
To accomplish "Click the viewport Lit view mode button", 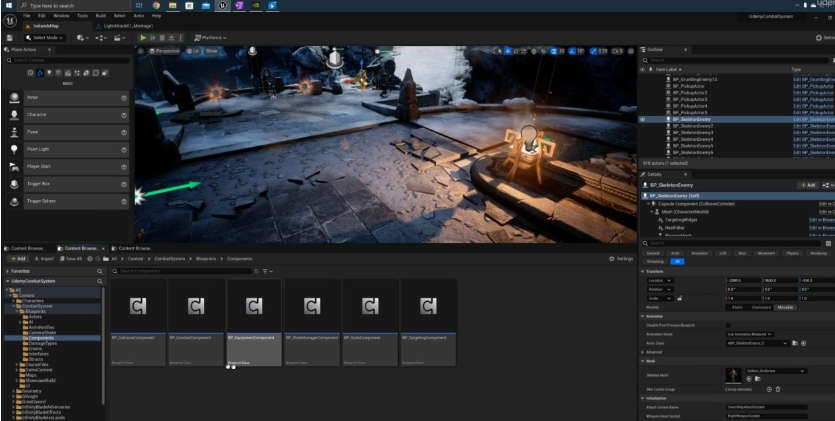I will pyautogui.click(x=193, y=51).
